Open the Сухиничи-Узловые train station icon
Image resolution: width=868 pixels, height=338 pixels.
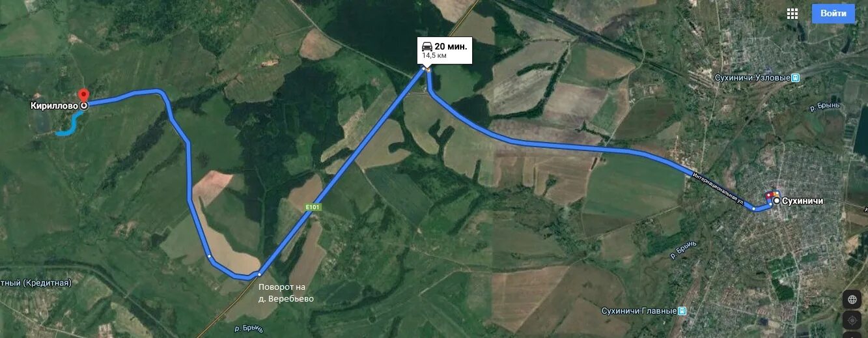796,78
